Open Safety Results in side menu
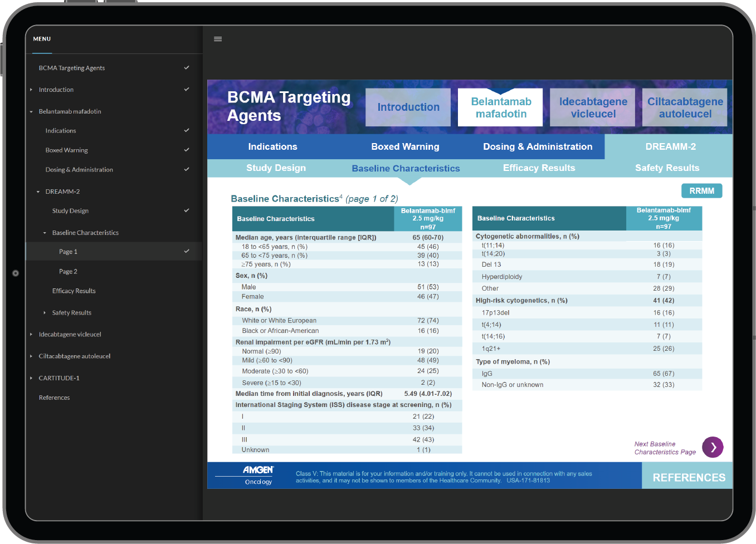Screen dimensions: 756x544 pos(72,313)
